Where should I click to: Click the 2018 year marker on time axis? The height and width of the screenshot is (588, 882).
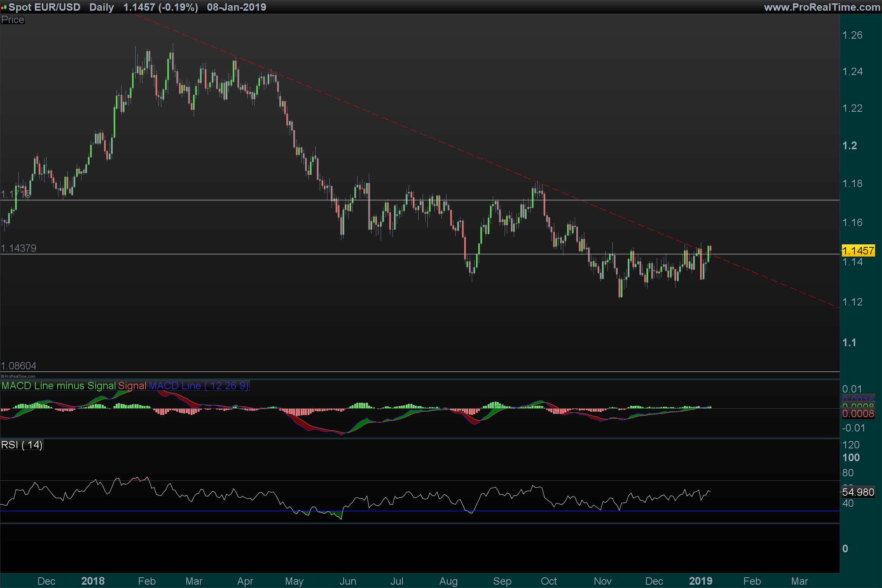click(93, 581)
